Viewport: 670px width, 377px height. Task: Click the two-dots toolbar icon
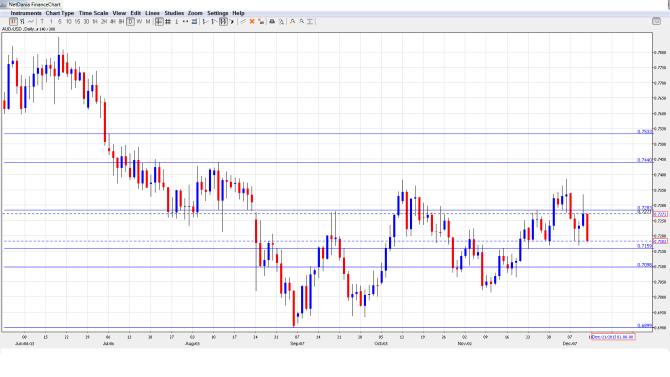(185, 21)
